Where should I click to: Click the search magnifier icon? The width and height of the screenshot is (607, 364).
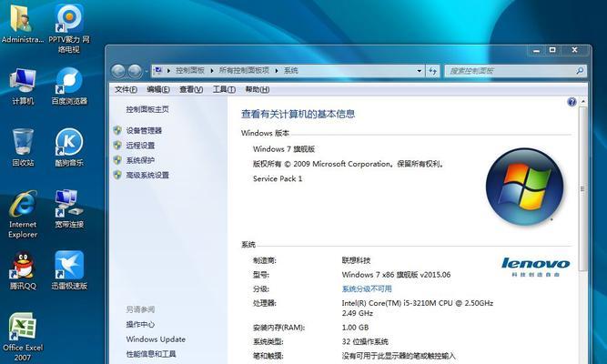click(x=580, y=71)
